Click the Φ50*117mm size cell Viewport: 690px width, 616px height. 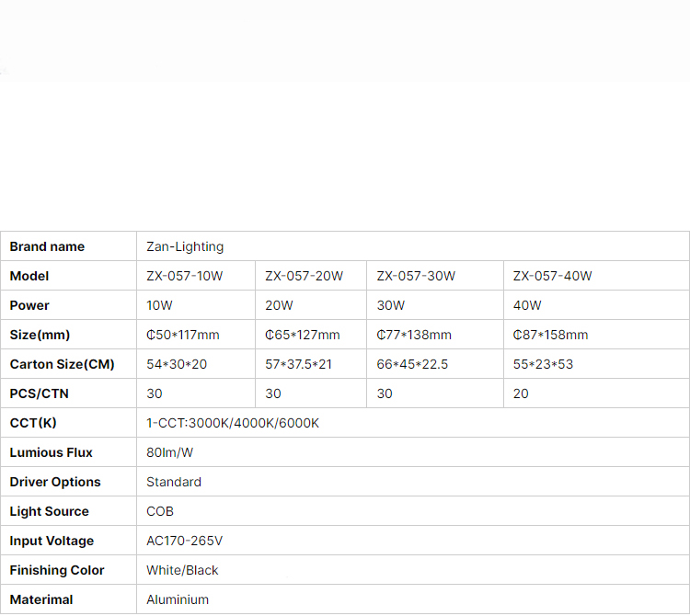point(196,335)
